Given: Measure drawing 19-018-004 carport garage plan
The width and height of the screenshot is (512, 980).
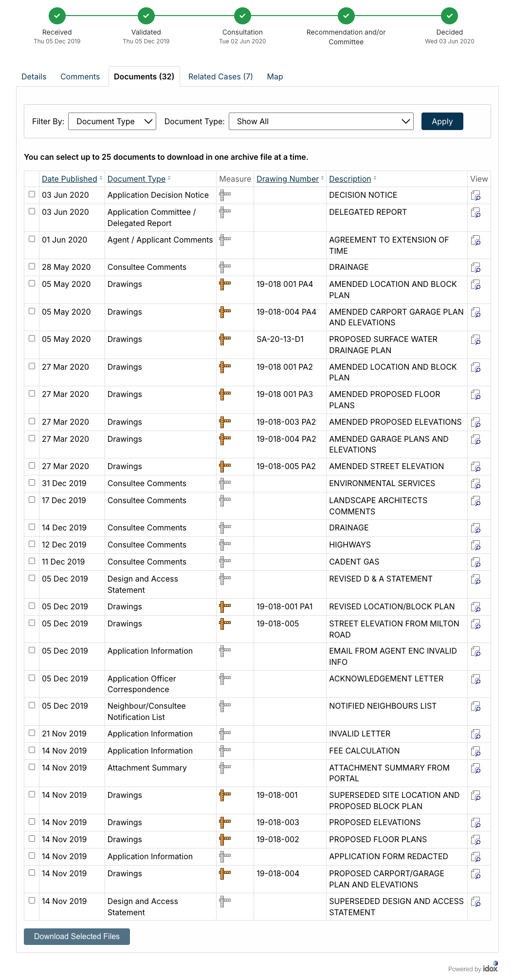Looking at the screenshot, I should click(225, 874).
